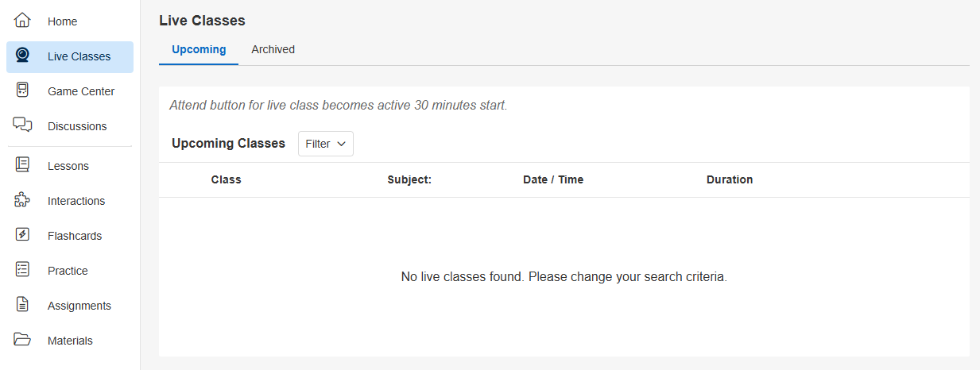Open the Materials folder icon
The height and width of the screenshot is (370, 980).
click(22, 340)
